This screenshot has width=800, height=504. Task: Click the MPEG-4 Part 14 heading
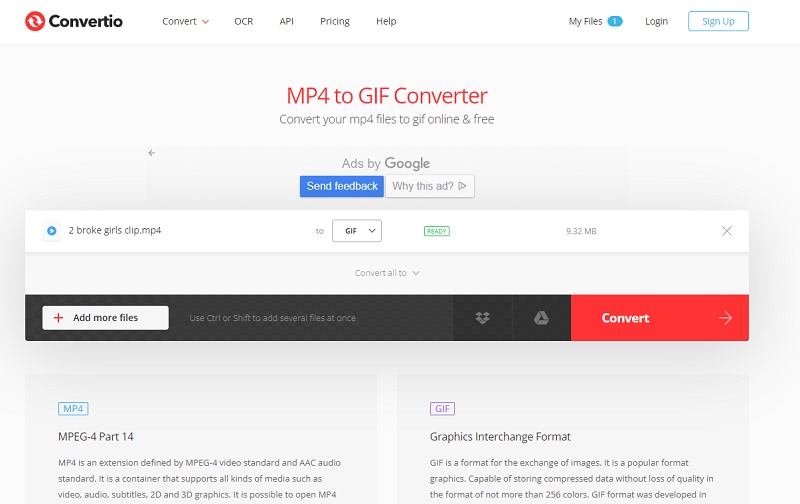tap(96, 437)
